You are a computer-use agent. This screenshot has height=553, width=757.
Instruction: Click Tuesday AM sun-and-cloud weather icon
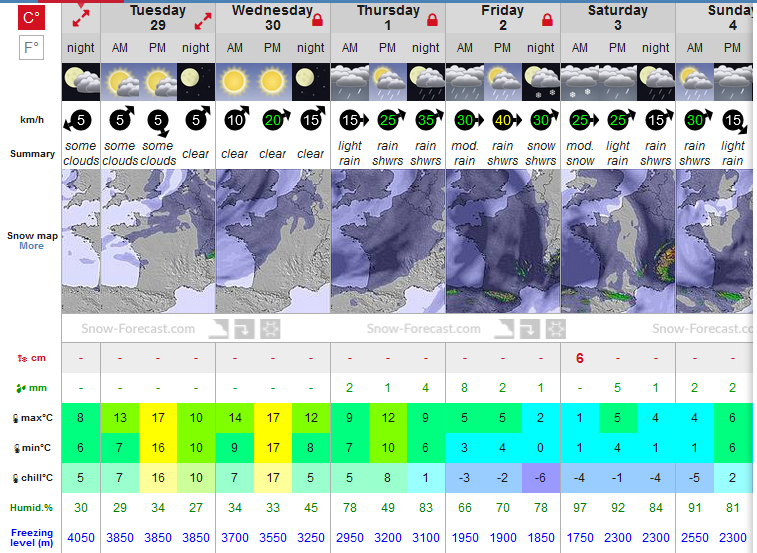coord(120,82)
